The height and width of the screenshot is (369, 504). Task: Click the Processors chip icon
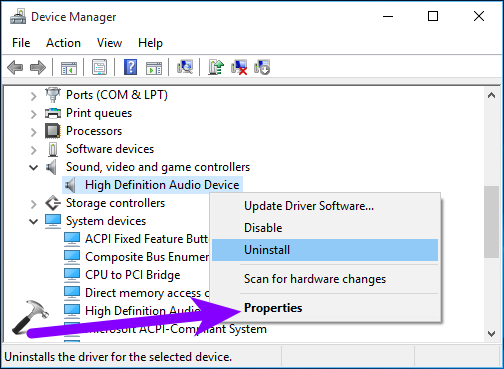(53, 131)
